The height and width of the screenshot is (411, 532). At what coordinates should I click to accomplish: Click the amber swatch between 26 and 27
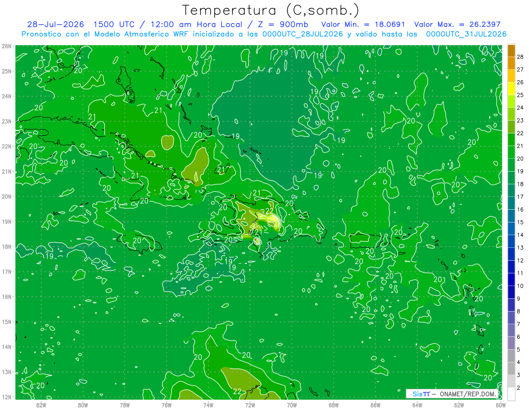pyautogui.click(x=511, y=76)
